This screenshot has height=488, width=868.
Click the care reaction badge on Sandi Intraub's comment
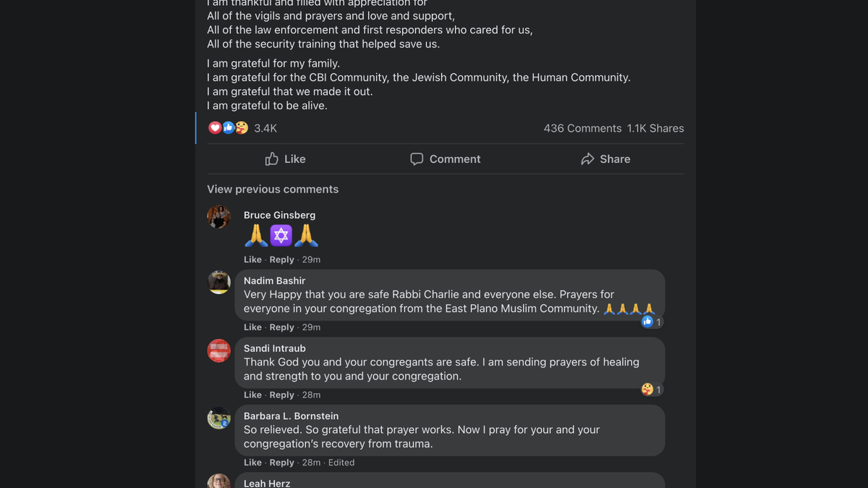647,390
